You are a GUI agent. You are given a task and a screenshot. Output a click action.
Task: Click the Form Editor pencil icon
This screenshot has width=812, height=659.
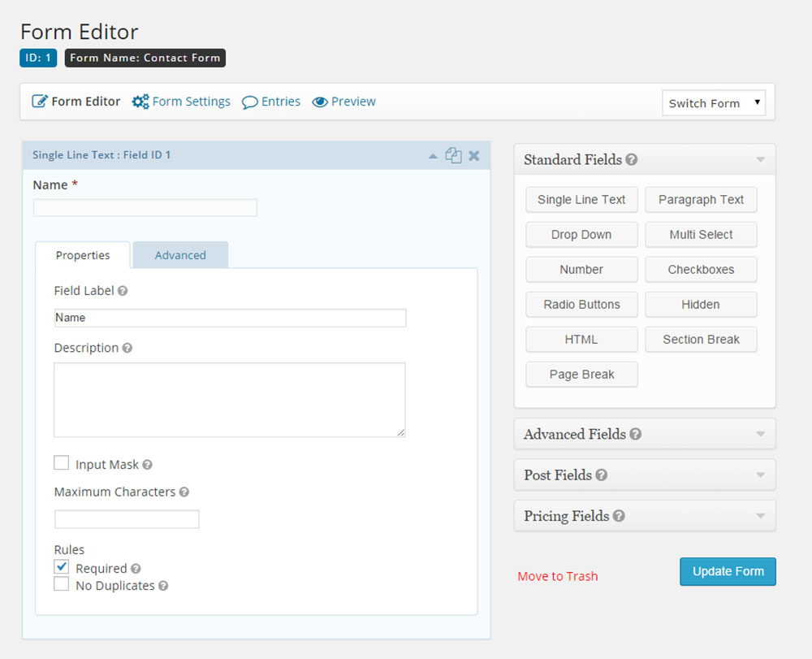(x=40, y=101)
